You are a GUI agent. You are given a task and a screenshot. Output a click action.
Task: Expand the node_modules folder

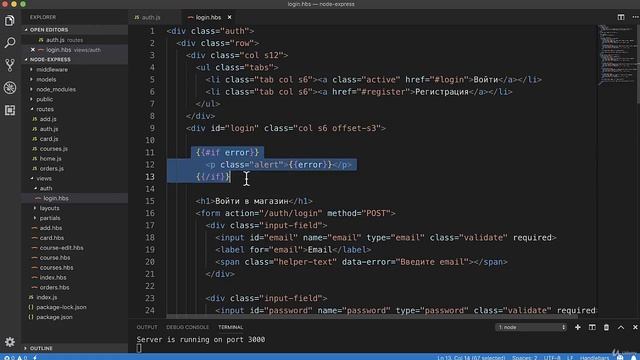coord(56,89)
